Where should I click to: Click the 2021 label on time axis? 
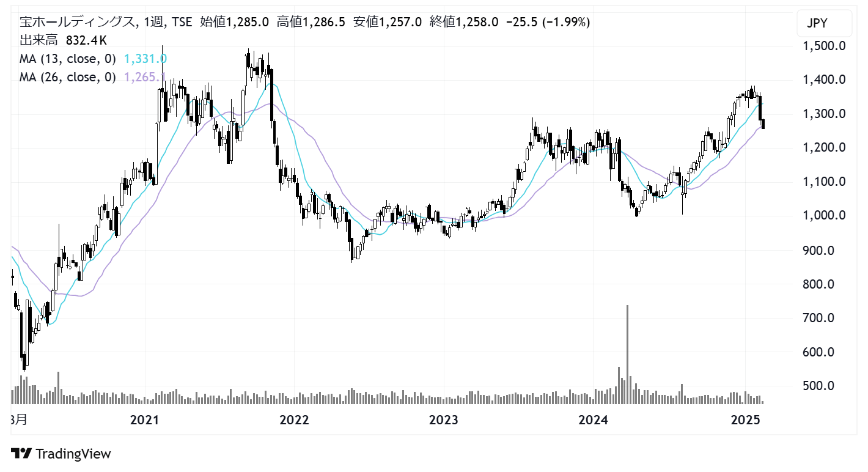(145, 421)
